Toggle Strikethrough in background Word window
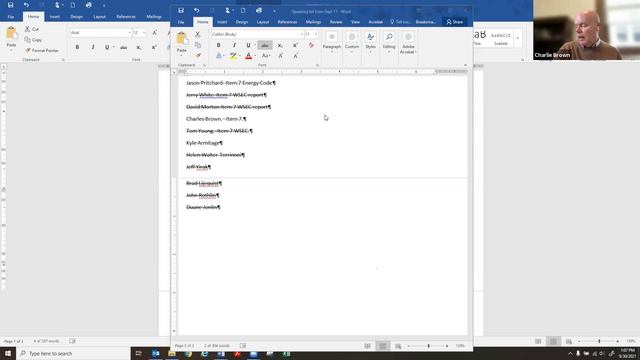 124,47
